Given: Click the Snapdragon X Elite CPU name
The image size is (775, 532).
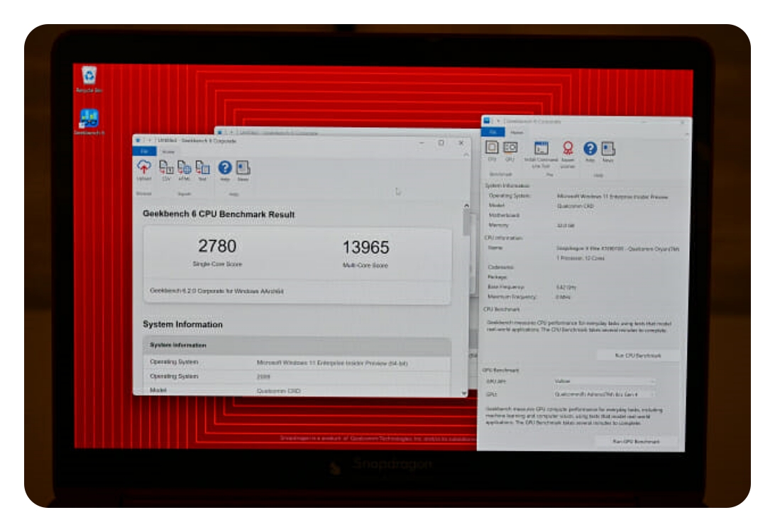Looking at the screenshot, I should 618,248.
